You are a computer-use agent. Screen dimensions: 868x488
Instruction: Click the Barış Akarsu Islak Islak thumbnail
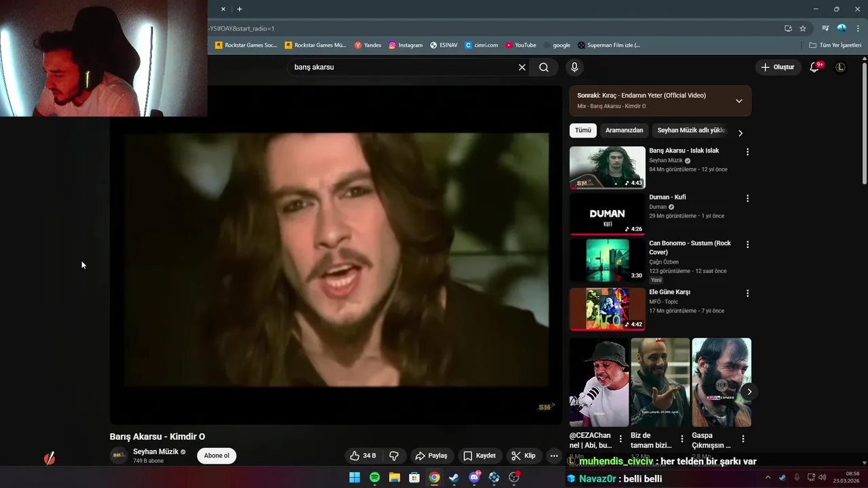[608, 167]
